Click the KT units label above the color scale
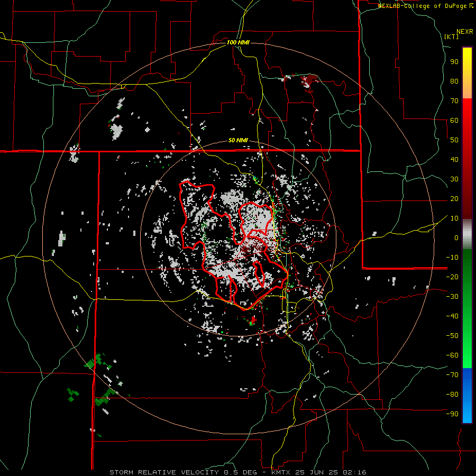Image resolution: width=476 pixels, height=476 pixels. coord(452,36)
